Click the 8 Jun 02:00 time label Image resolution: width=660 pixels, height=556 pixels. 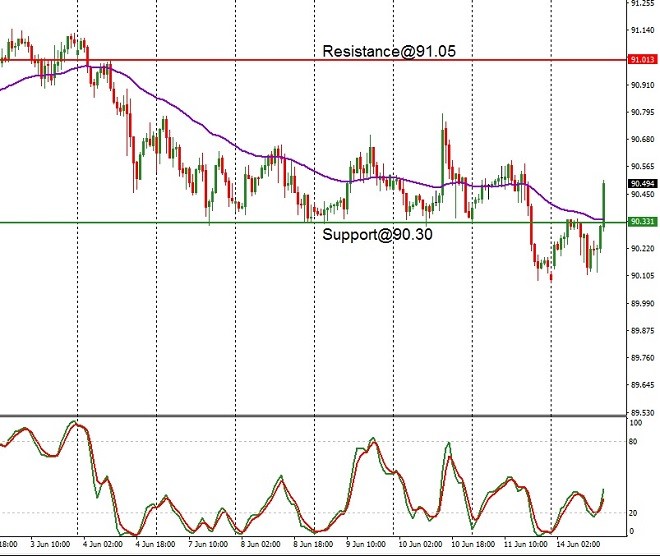(261, 544)
